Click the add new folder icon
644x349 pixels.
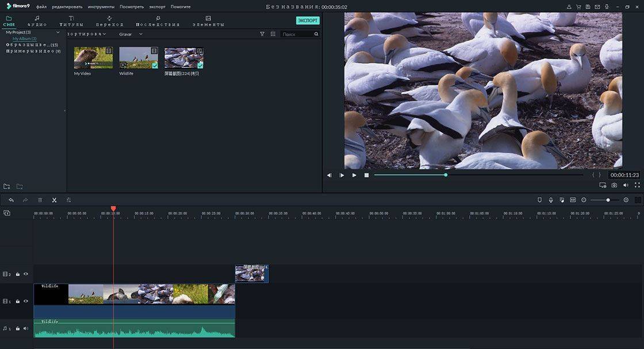[7, 186]
